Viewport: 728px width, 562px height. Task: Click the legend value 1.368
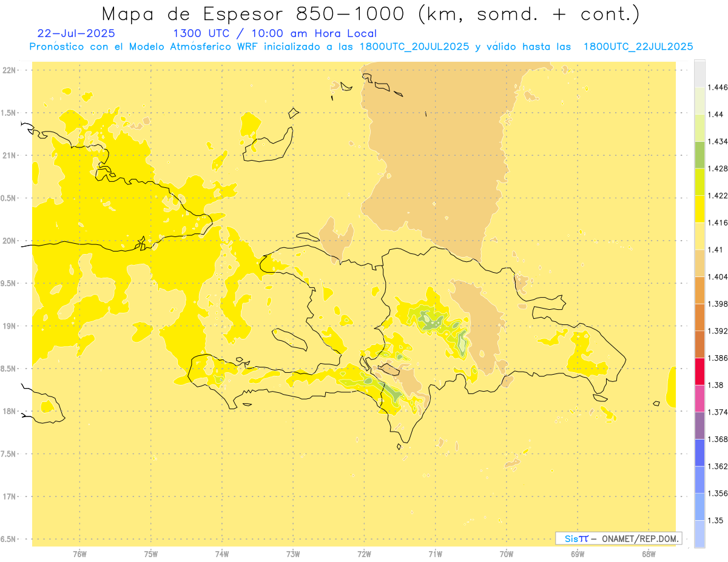pos(717,439)
